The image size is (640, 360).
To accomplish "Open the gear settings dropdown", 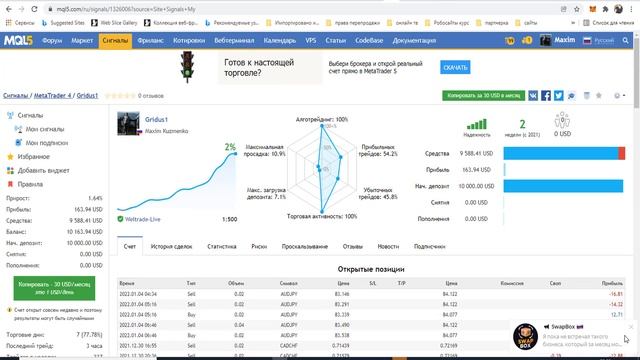I will click(619, 96).
